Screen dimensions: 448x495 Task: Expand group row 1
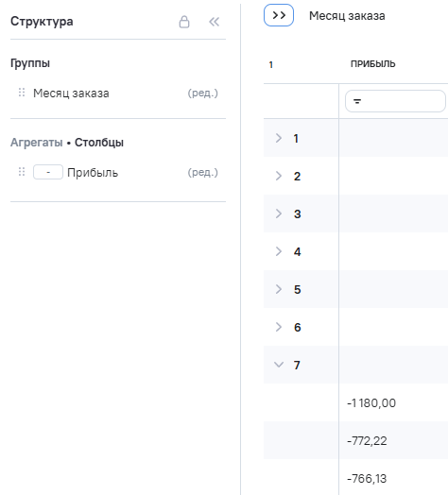click(x=278, y=138)
